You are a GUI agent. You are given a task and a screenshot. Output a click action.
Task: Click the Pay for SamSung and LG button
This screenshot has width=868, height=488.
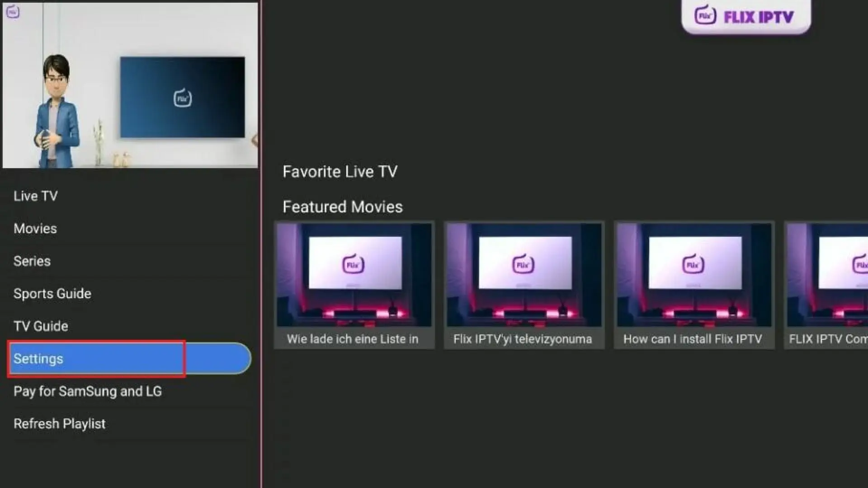[87, 391]
